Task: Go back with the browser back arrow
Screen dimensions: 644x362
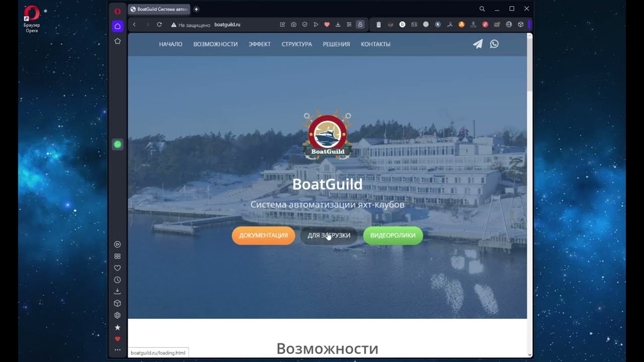Action: click(134, 24)
